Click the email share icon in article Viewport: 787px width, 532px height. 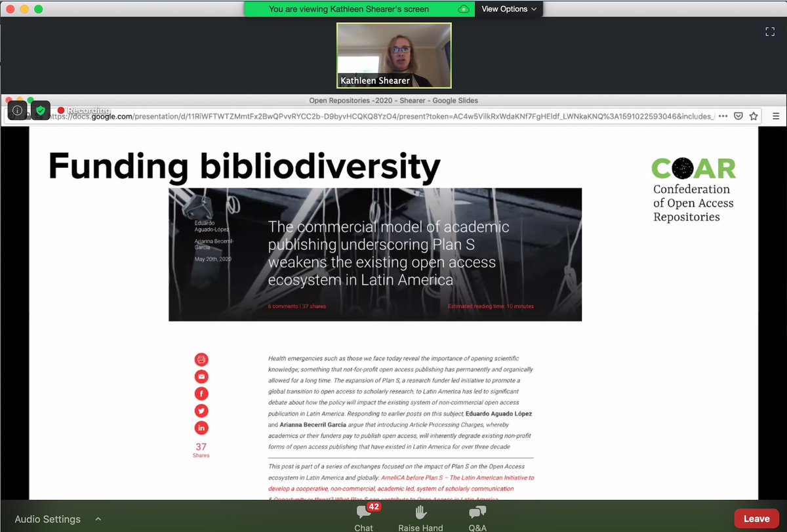[201, 377]
